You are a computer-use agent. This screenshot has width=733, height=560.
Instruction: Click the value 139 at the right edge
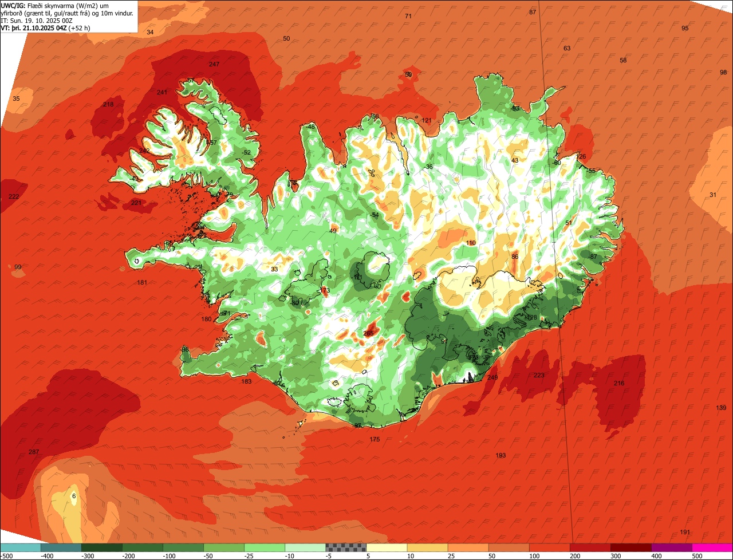click(721, 408)
